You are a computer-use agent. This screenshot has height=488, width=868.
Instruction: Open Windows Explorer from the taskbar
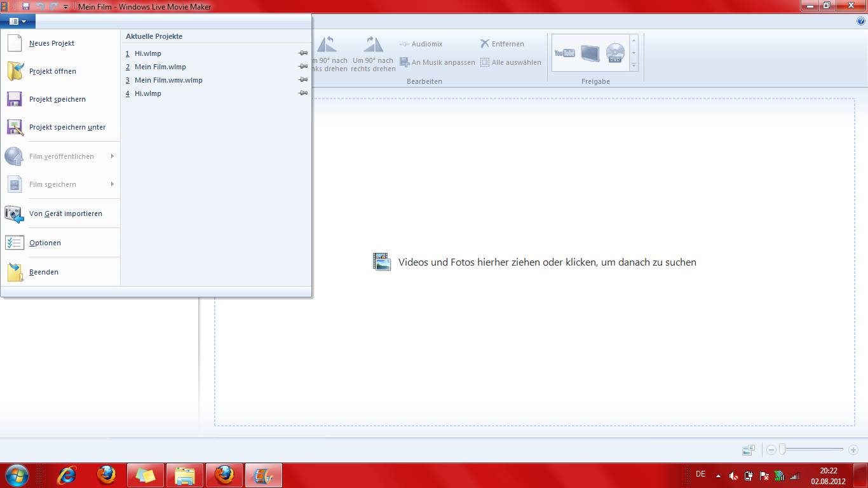tap(185, 475)
